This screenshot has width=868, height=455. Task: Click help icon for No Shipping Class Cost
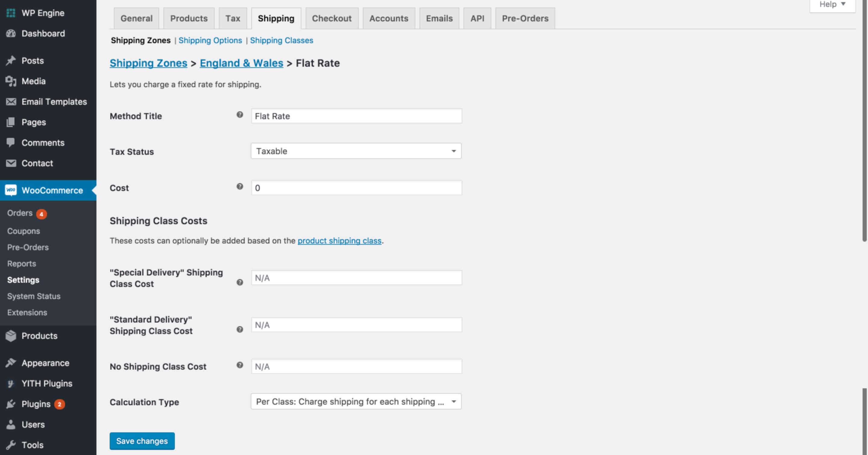pyautogui.click(x=240, y=365)
